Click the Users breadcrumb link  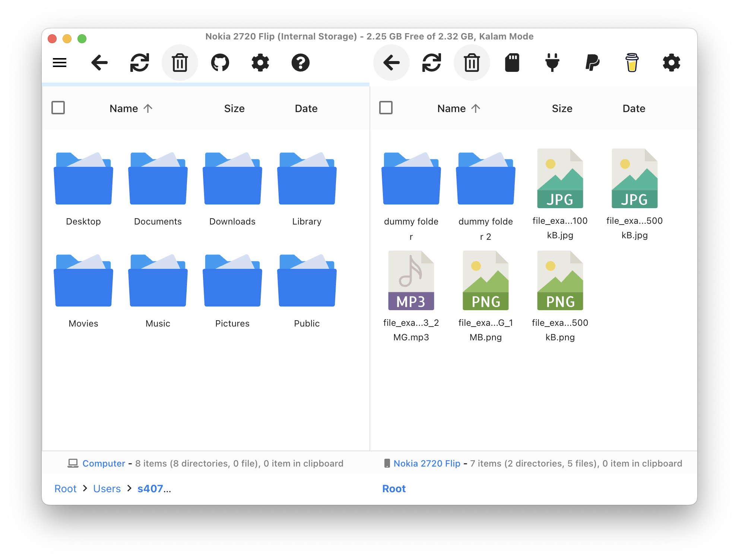[107, 489]
